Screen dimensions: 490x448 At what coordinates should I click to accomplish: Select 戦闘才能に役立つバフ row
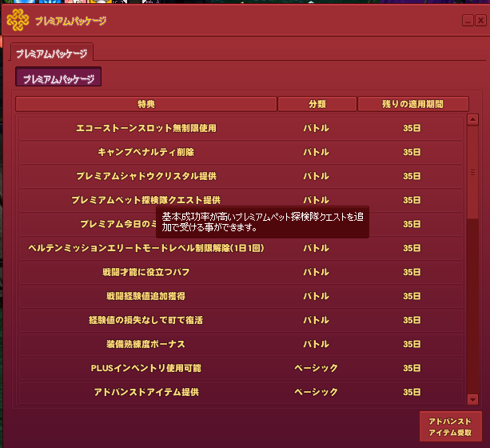[x=241, y=272]
